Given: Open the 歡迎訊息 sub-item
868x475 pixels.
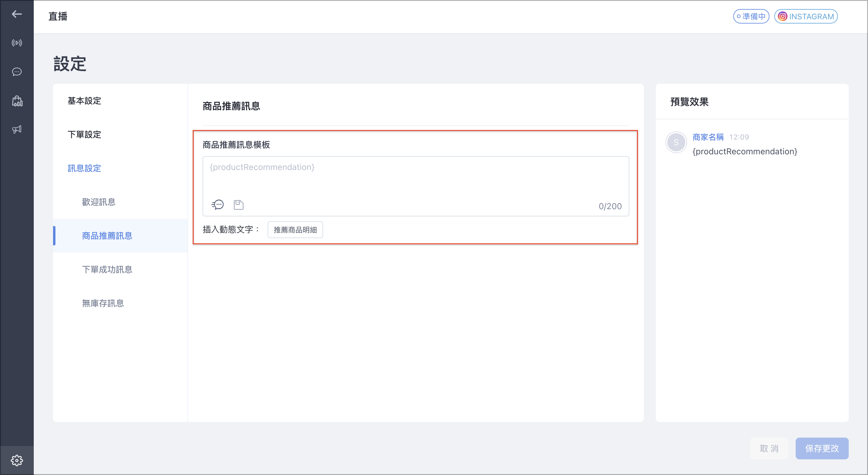Looking at the screenshot, I should tap(99, 202).
